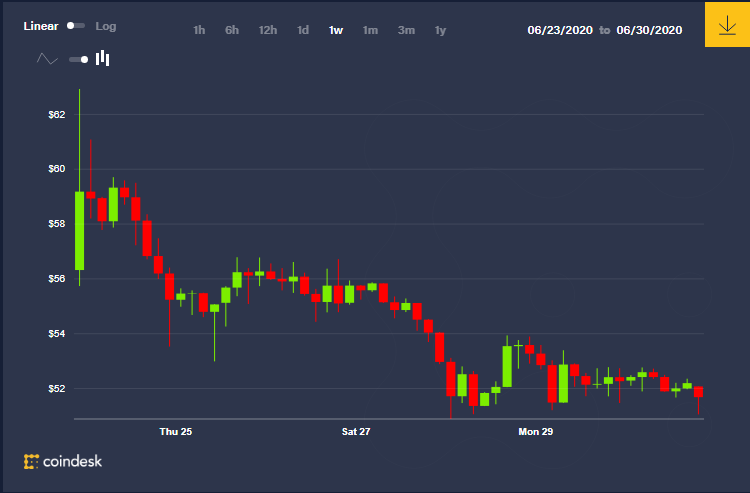Select the 3m time range
Viewport: 750px width, 493px height.
click(x=406, y=30)
